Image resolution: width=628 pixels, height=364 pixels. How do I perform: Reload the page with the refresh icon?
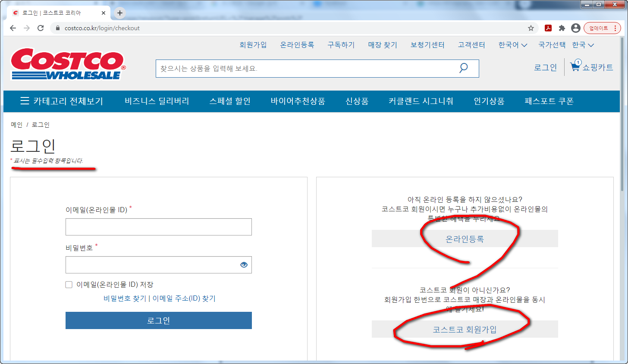tap(41, 28)
